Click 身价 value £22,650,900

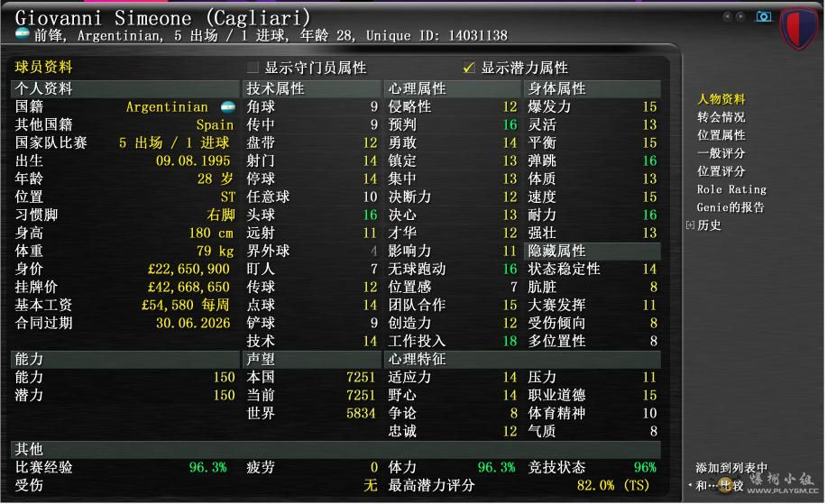click(x=188, y=269)
